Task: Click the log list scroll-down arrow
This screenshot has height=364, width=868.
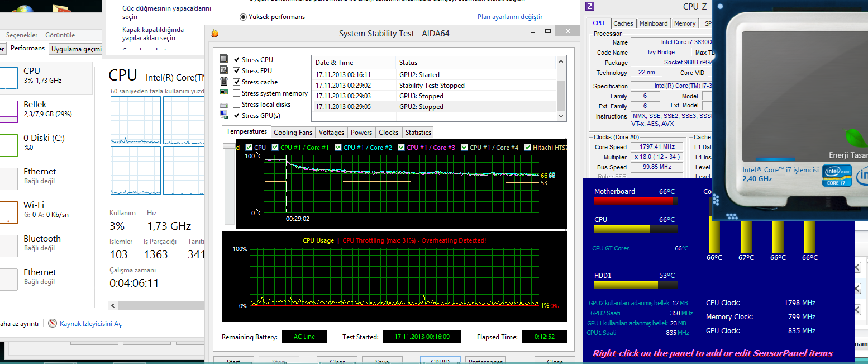Action: pos(562,116)
